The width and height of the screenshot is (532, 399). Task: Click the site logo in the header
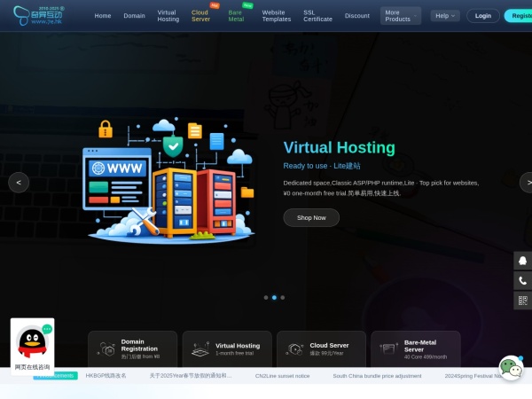pos(44,15)
